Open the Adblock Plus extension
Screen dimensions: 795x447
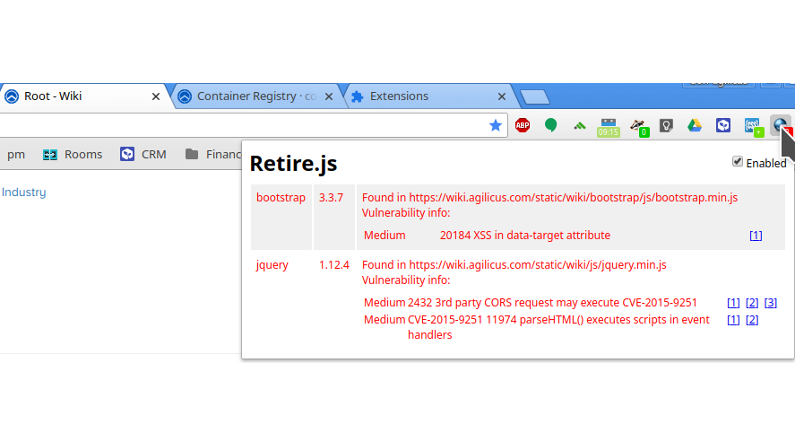522,125
